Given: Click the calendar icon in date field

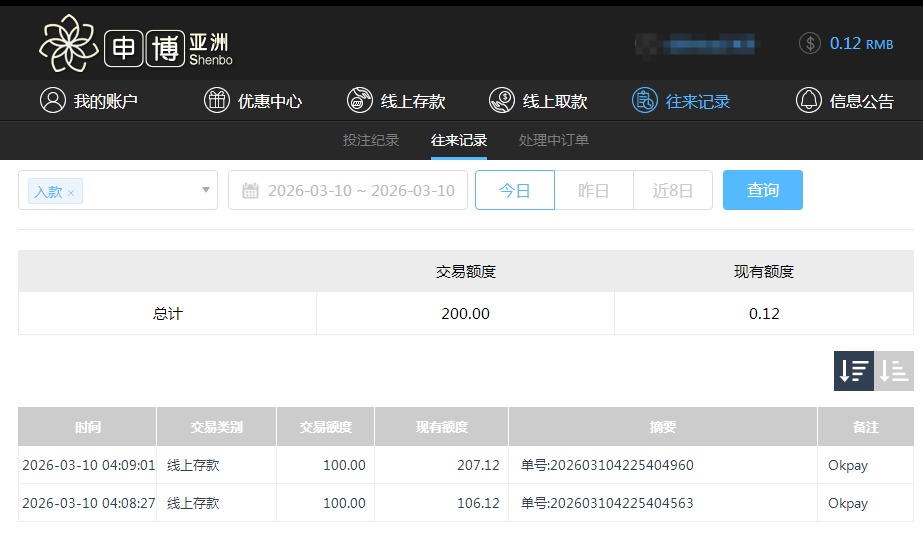Looking at the screenshot, I should click(250, 191).
